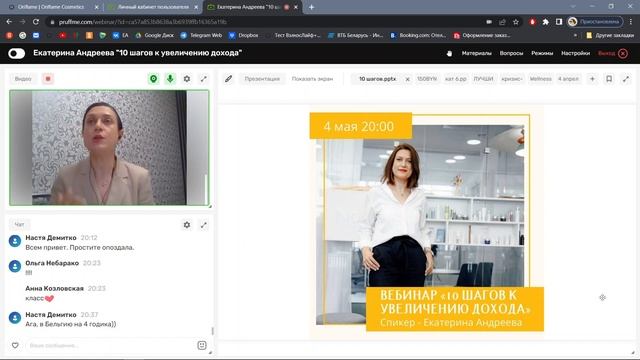
Task: Select the 4 апрел presentation tab
Action: click(x=569, y=79)
